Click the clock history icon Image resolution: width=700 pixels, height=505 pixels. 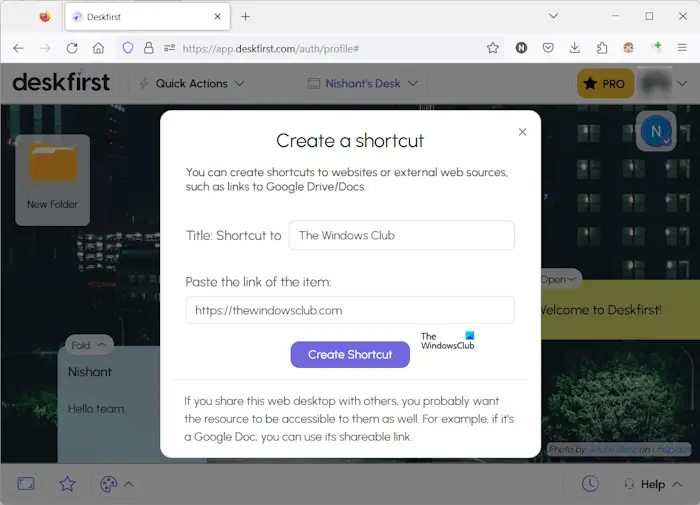[x=590, y=484]
